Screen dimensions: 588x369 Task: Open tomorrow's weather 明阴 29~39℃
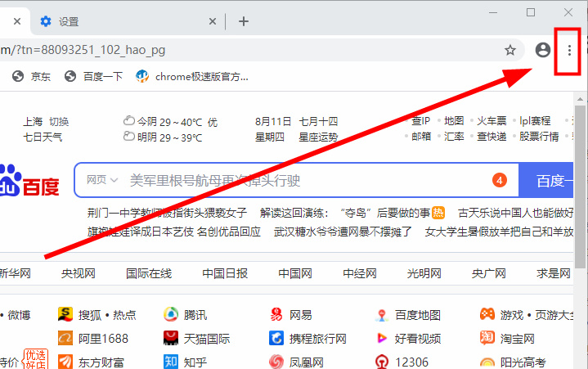coord(163,137)
